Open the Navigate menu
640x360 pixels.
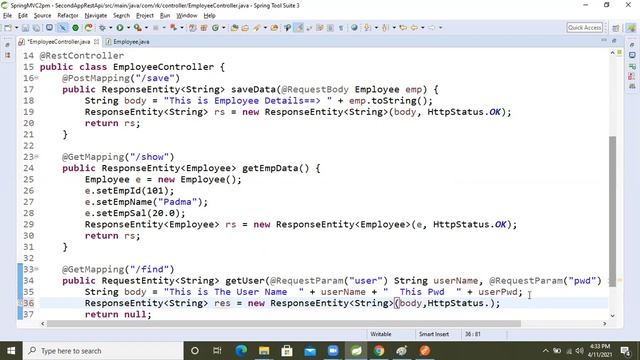tap(96, 16)
